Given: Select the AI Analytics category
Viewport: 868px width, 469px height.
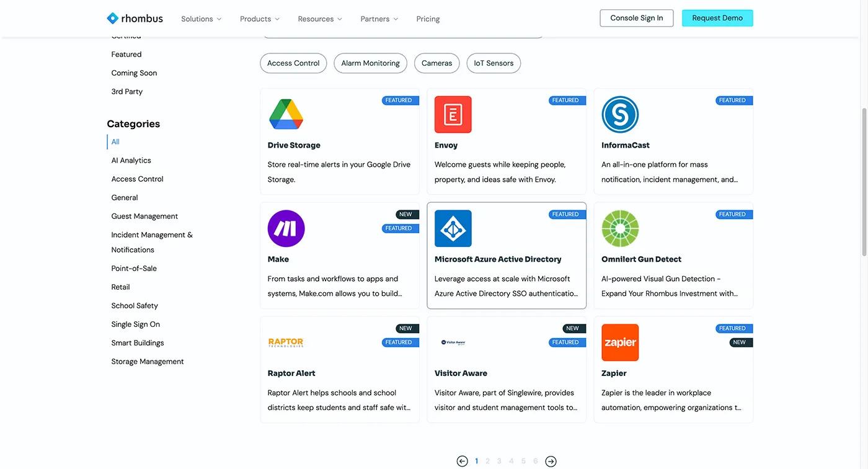Looking at the screenshot, I should 131,161.
